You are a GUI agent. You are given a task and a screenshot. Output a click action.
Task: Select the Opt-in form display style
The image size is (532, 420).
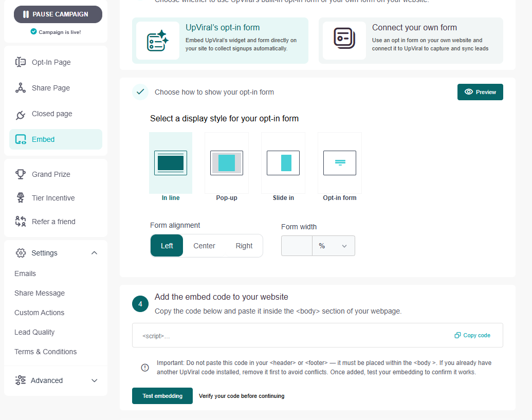[340, 163]
